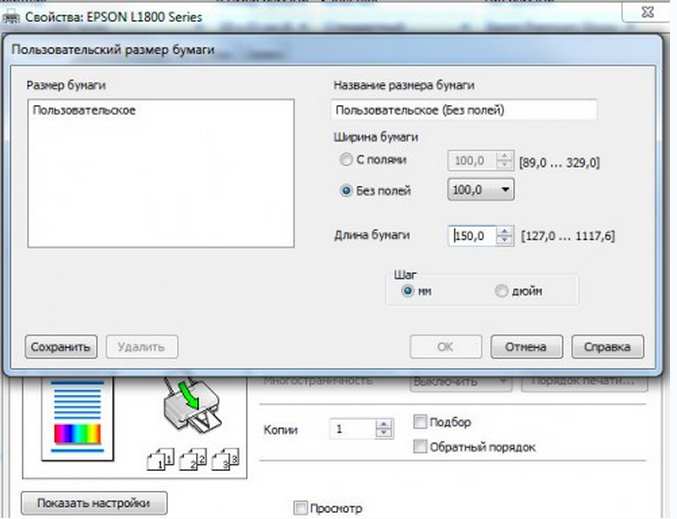Choose мм unit radio button

[x=407, y=291]
